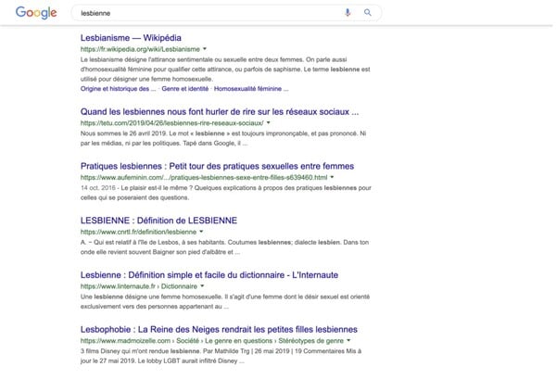Screen dimensions: 556x392
Task: Click the magnifying glass search icon
Action: click(367, 13)
